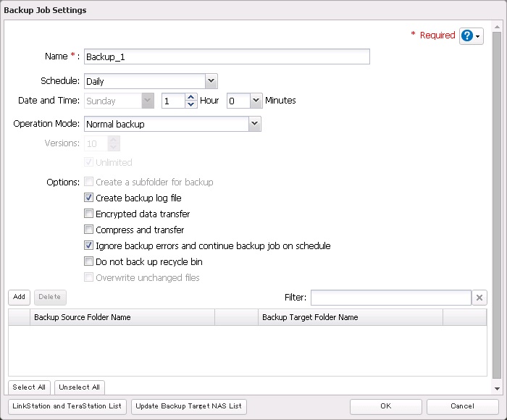The height and width of the screenshot is (420, 507).
Task: Enable Encrypted data transfer
Action: click(88, 214)
